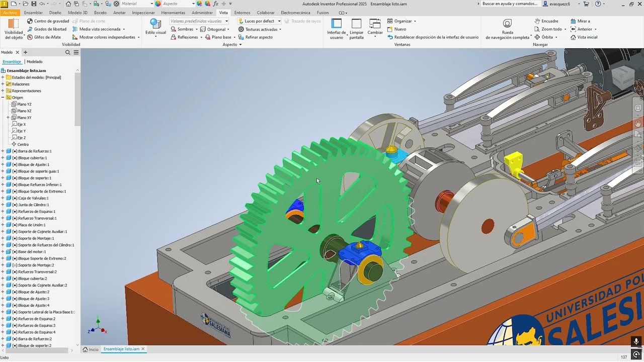Switch to Modelado browser tab

[34, 62]
